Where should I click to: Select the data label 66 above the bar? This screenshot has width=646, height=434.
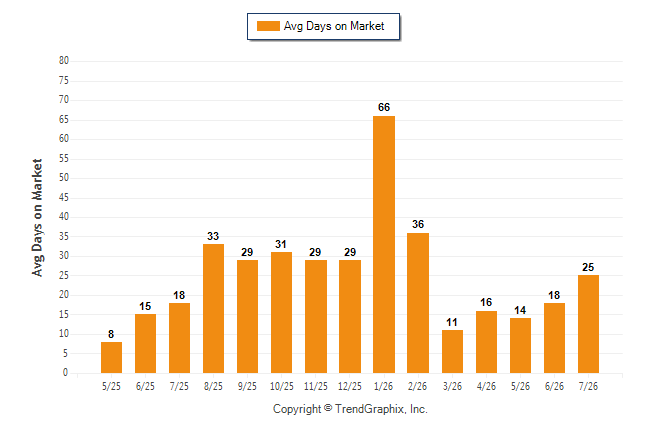[x=384, y=108]
